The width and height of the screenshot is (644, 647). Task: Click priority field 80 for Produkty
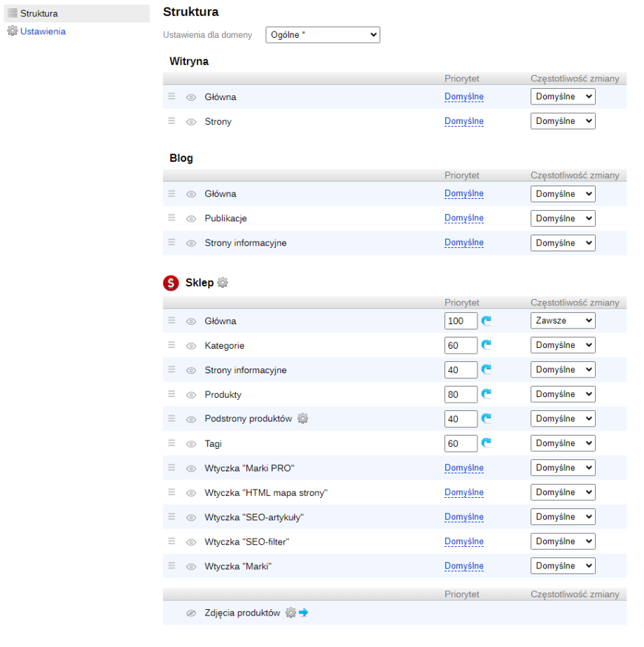[461, 394]
